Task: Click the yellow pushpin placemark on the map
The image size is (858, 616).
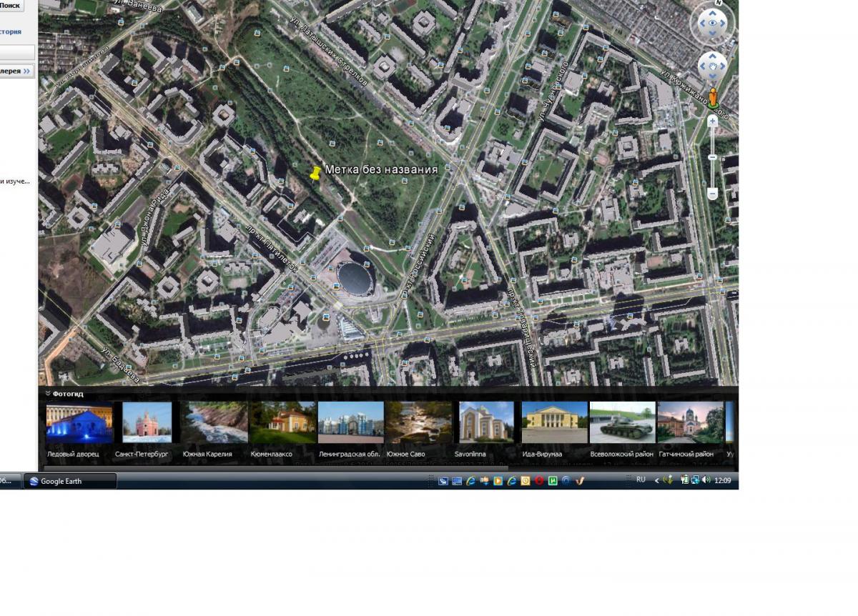Action: coord(315,173)
